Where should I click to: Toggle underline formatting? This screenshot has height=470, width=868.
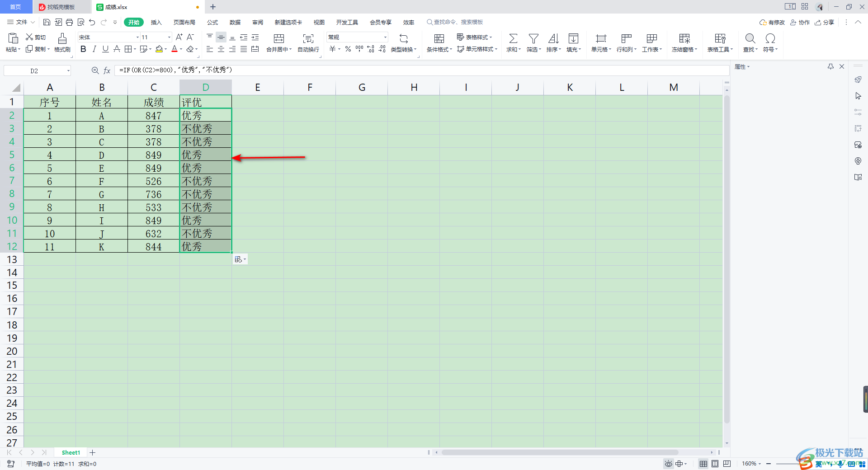click(105, 49)
